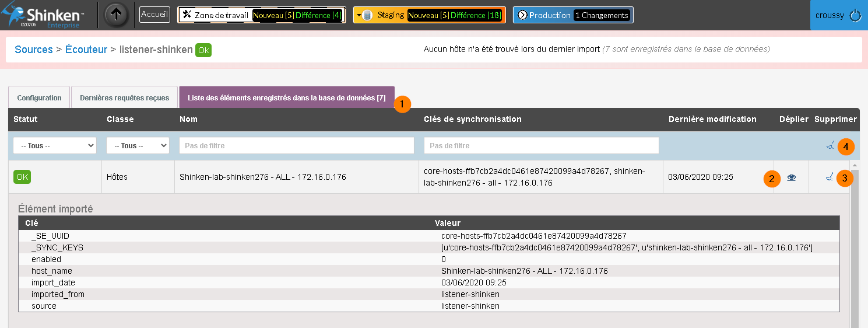
Task: Switch to the Configuration tab
Action: click(x=39, y=97)
